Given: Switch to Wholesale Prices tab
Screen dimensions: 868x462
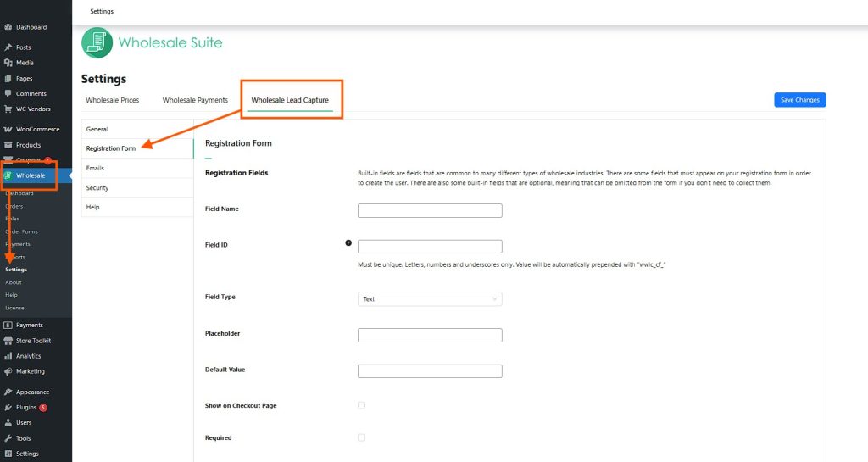Looking at the screenshot, I should pyautogui.click(x=113, y=100).
